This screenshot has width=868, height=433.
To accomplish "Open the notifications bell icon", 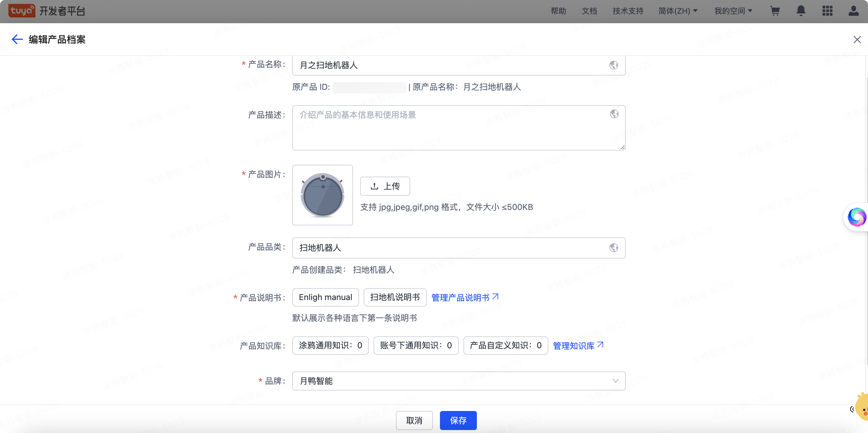I will coord(801,11).
